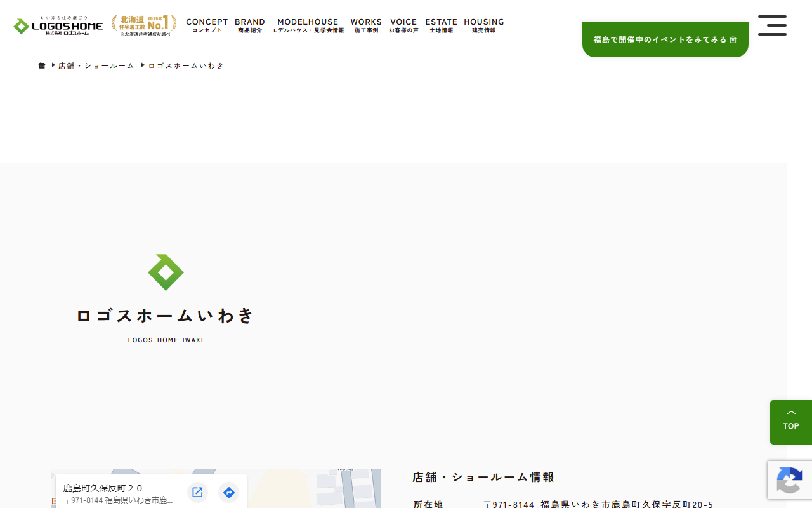Follow the 店舗・ショールーム breadcrumb link

point(96,65)
